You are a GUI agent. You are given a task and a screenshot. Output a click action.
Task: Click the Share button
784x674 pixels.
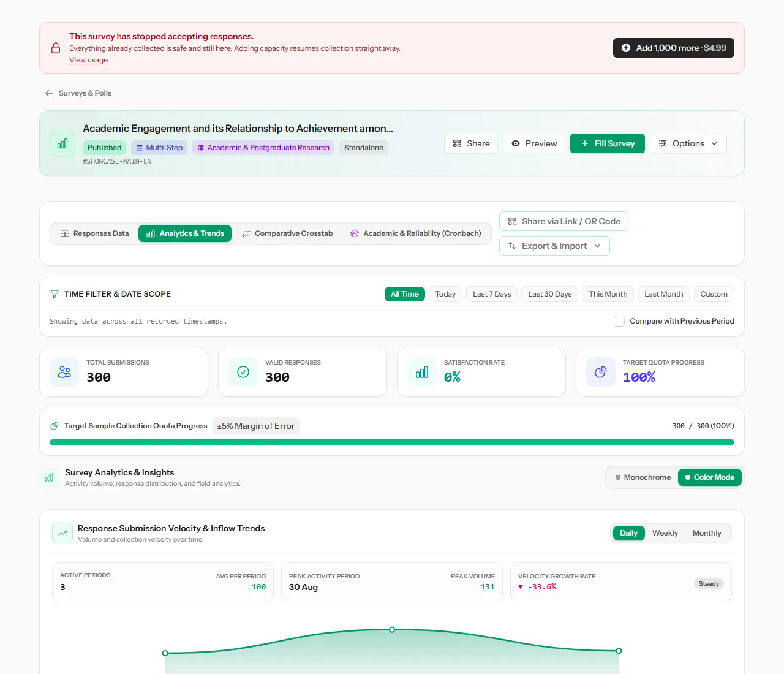tap(471, 143)
